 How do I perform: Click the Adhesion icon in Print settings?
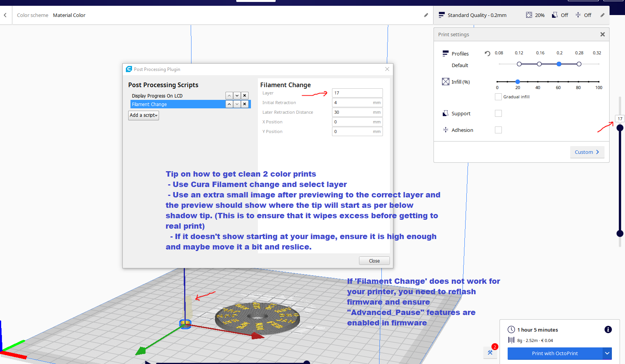(x=445, y=130)
